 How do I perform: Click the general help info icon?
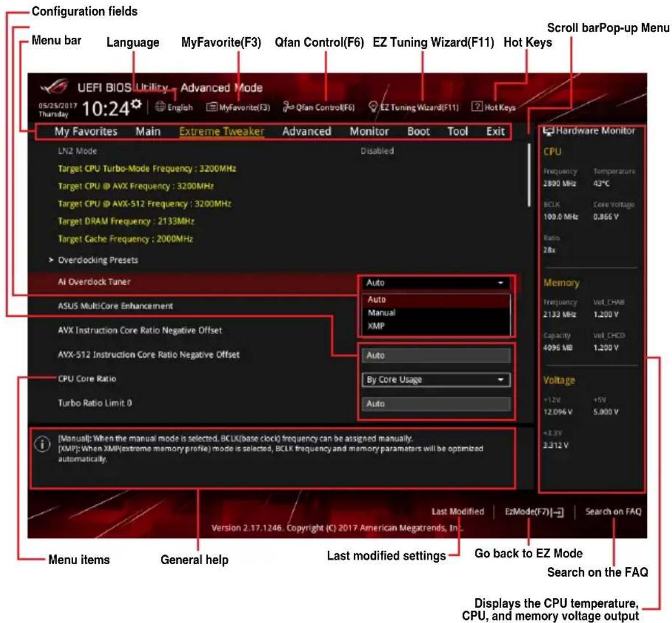point(42,444)
